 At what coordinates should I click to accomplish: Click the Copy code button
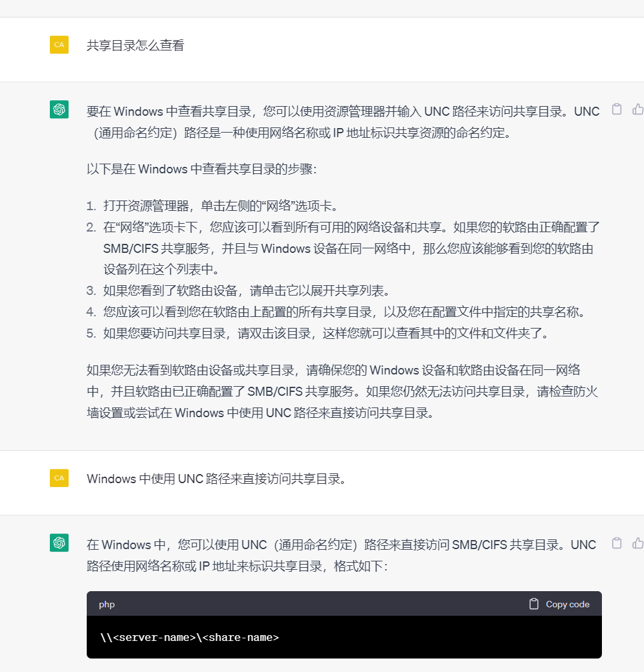(x=559, y=604)
